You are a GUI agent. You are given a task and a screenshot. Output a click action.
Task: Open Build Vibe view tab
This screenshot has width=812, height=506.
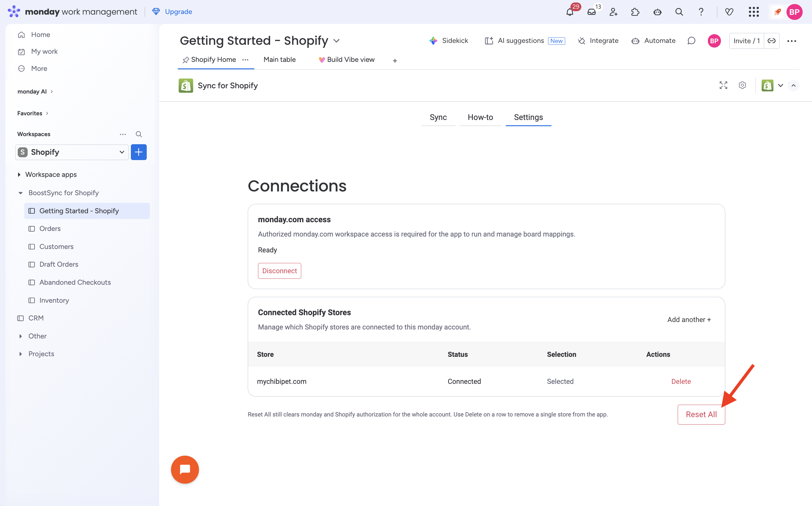pos(346,60)
